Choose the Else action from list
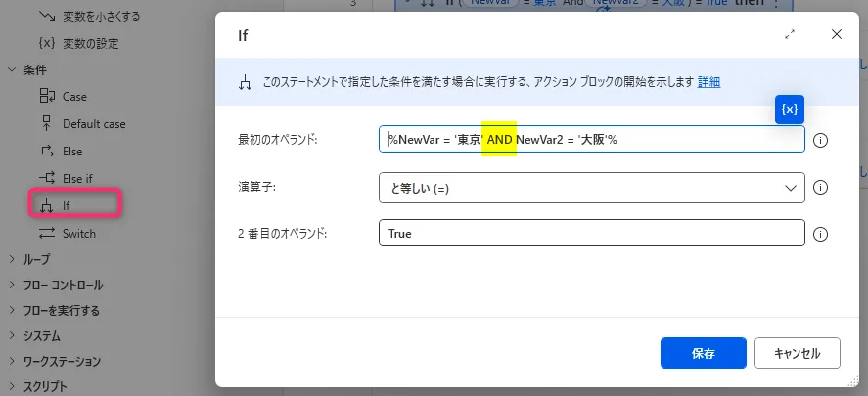The height and width of the screenshot is (396, 868). coord(72,152)
